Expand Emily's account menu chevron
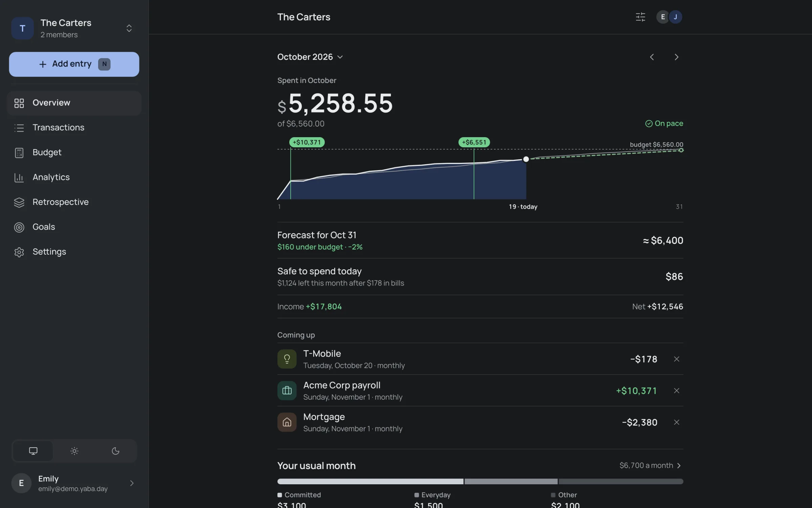812x508 pixels. [x=132, y=483]
